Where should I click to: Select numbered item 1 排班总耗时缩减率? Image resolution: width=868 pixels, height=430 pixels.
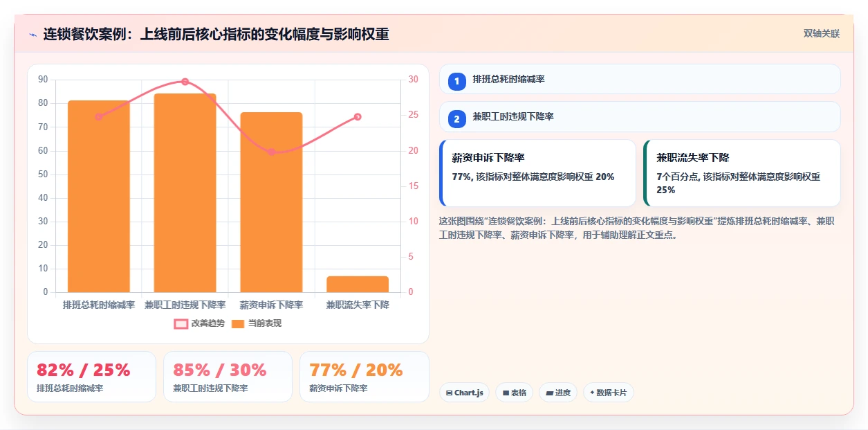tap(640, 79)
